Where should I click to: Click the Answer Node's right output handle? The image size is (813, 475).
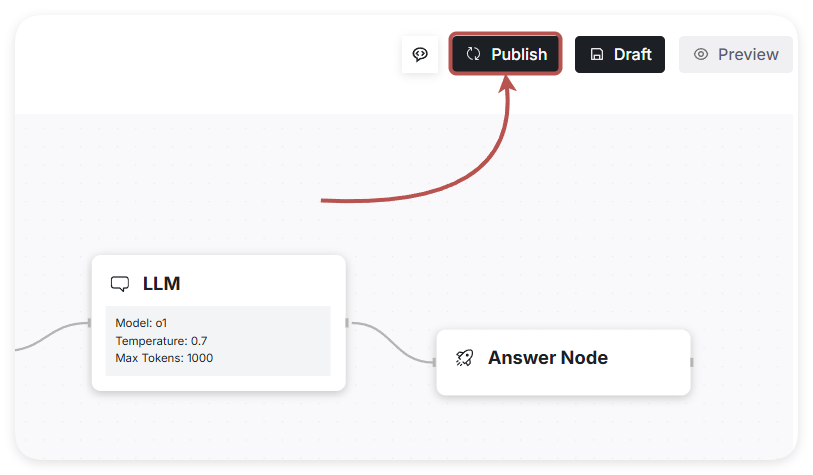tap(692, 362)
